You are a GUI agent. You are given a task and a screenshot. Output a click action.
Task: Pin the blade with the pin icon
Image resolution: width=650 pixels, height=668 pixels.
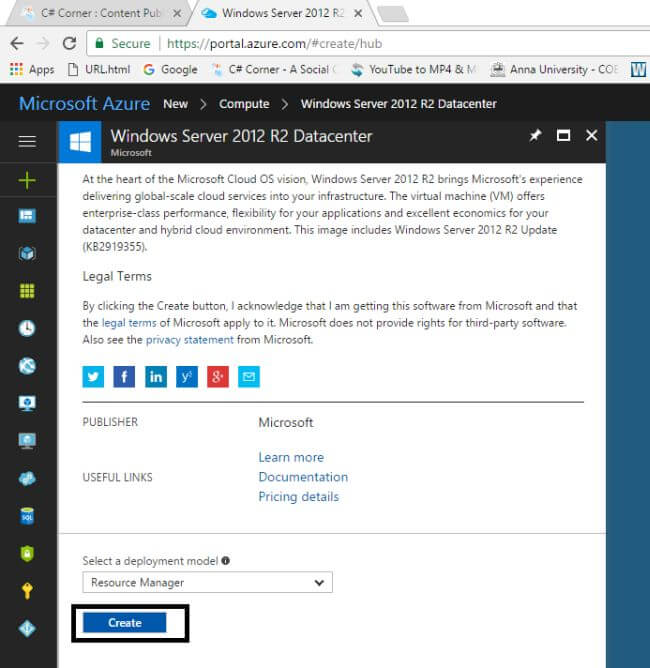(535, 135)
